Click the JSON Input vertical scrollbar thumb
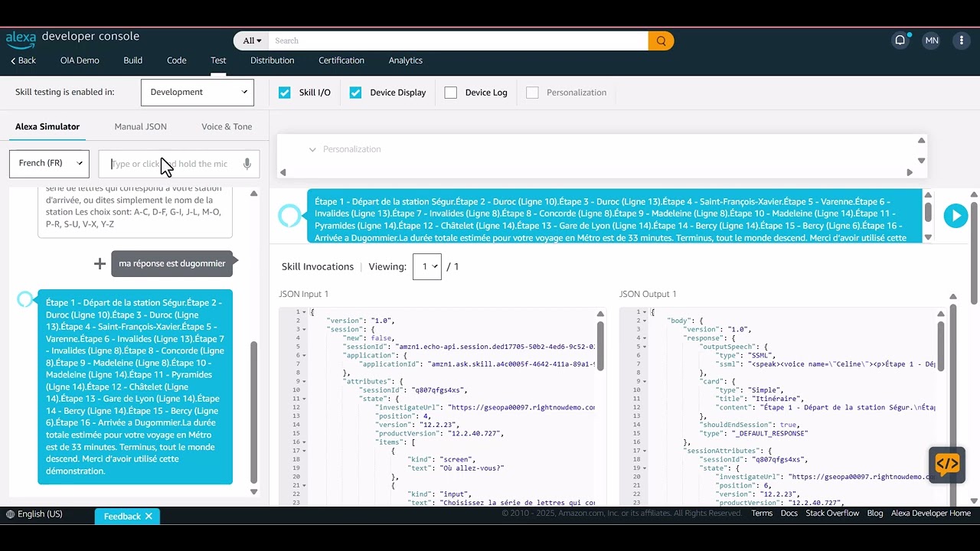The image size is (980, 551). point(600,345)
